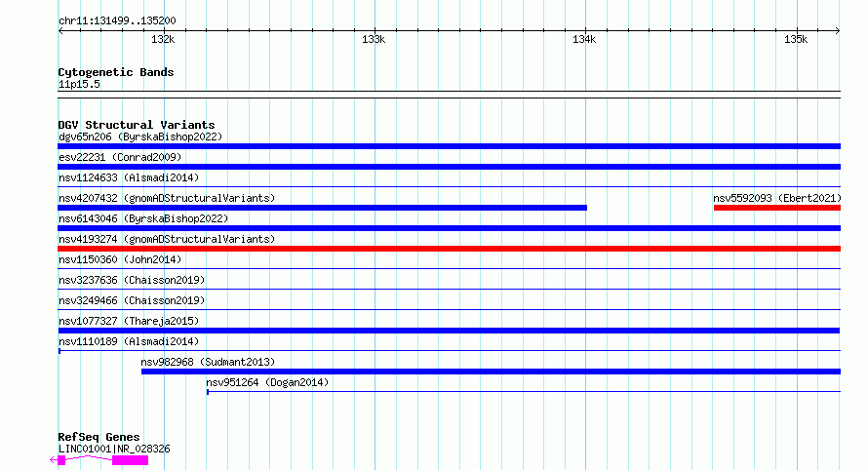Click the 135k ruler position label

click(x=796, y=39)
